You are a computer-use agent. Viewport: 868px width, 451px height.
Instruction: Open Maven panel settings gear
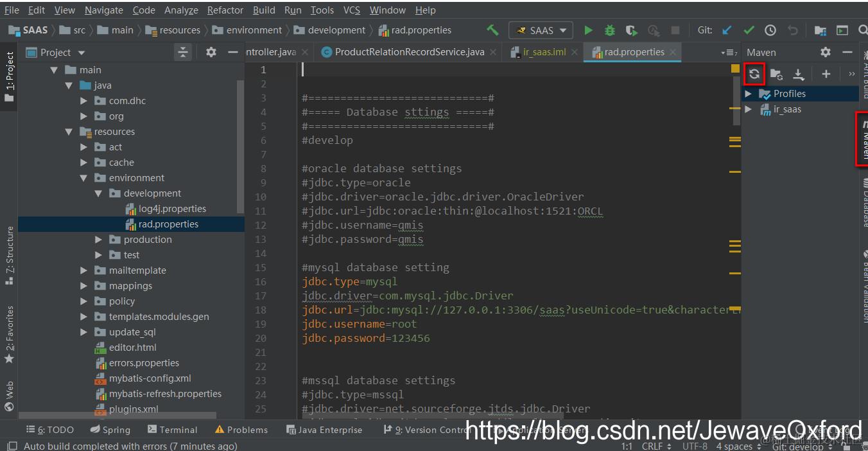826,52
